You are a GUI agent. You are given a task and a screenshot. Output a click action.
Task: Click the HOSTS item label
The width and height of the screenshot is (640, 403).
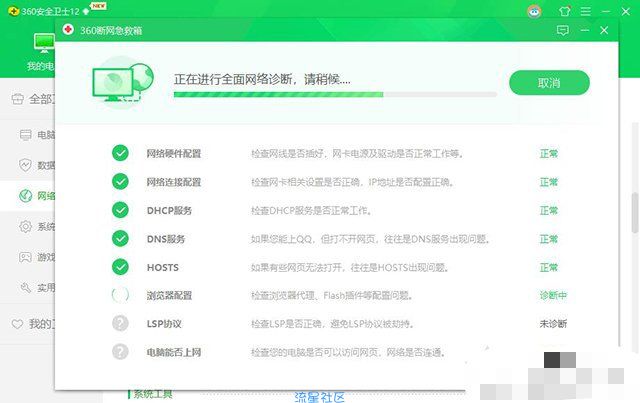point(162,267)
